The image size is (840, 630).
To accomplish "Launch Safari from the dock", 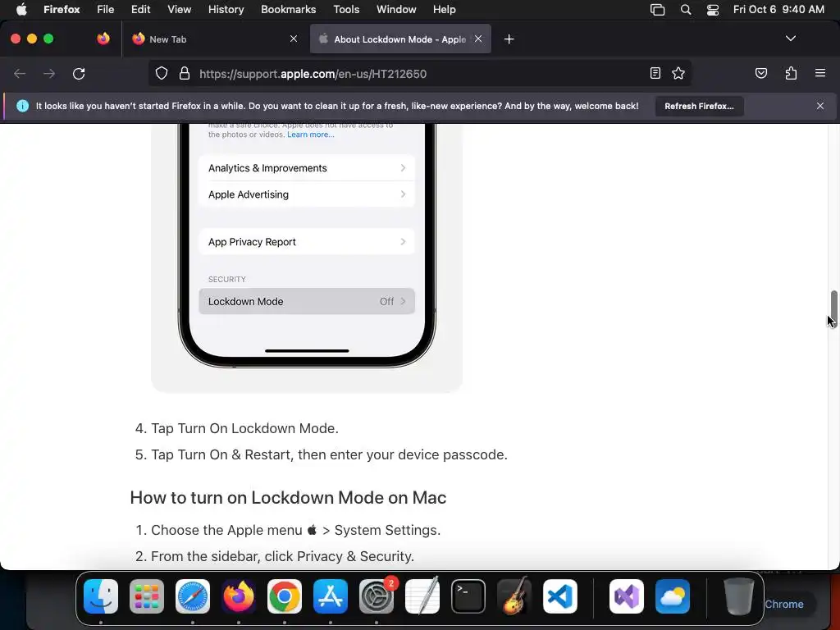I will [193, 596].
